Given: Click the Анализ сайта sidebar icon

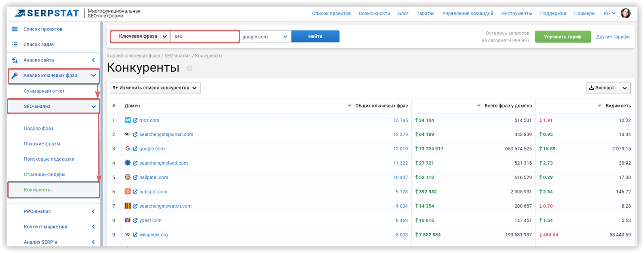Looking at the screenshot, I should pyautogui.click(x=15, y=60).
